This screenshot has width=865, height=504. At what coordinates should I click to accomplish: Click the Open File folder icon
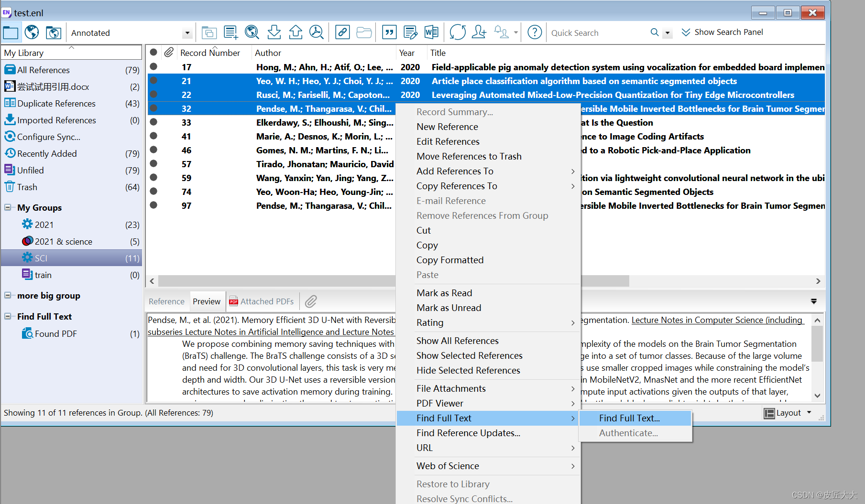364,32
